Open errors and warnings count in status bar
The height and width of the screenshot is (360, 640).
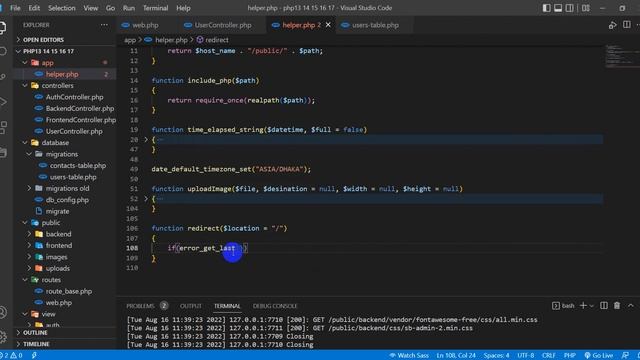pos(11,355)
